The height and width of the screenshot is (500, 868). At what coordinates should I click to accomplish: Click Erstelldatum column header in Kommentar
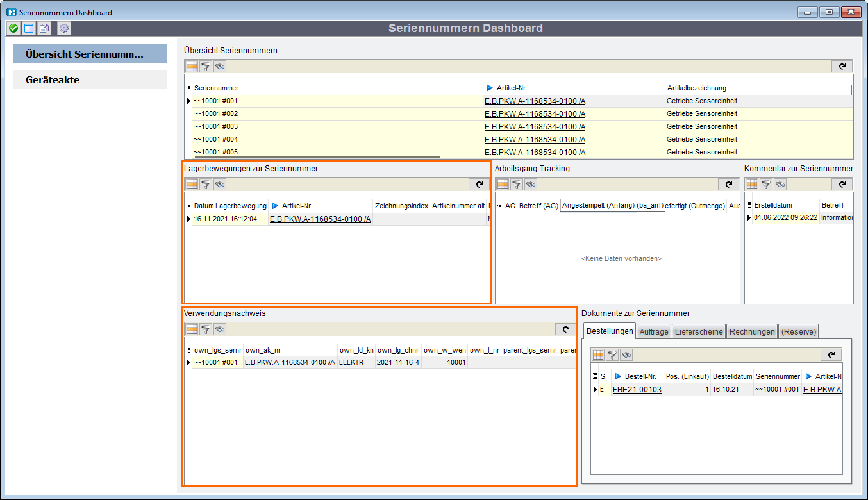(x=773, y=206)
